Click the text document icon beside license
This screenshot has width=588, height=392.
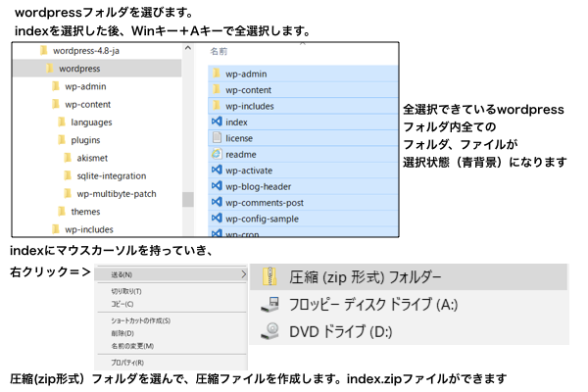coord(217,137)
